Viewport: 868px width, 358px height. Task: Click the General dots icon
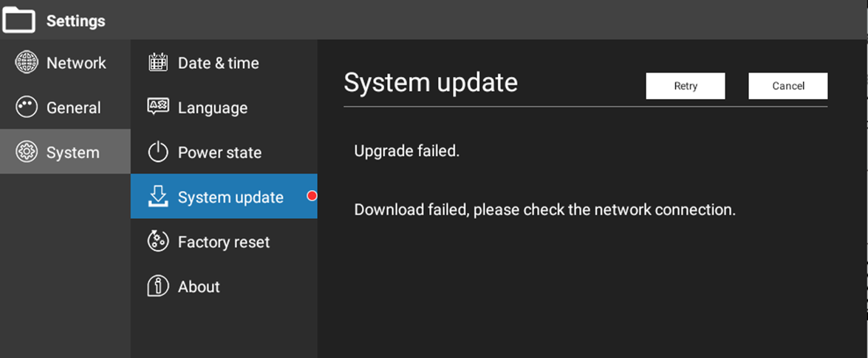[x=27, y=107]
